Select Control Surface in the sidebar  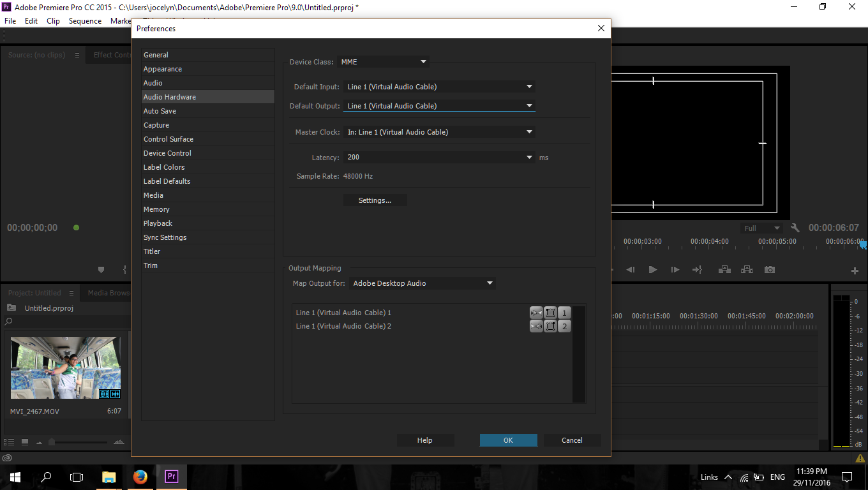(208, 139)
